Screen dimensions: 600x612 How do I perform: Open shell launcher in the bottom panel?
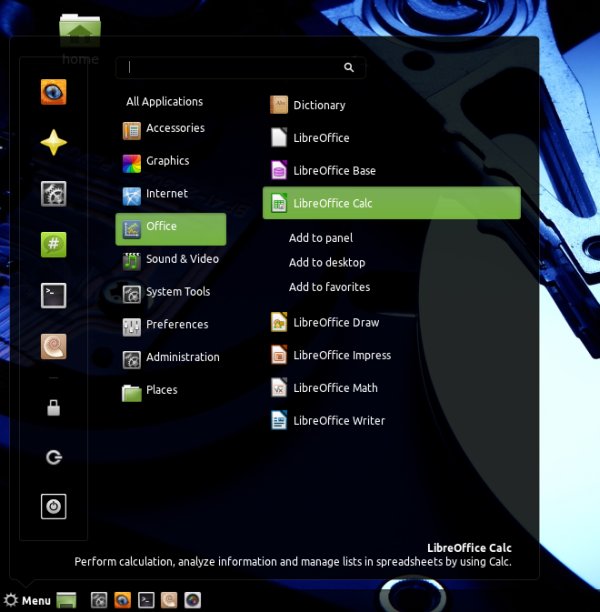tap(169, 600)
